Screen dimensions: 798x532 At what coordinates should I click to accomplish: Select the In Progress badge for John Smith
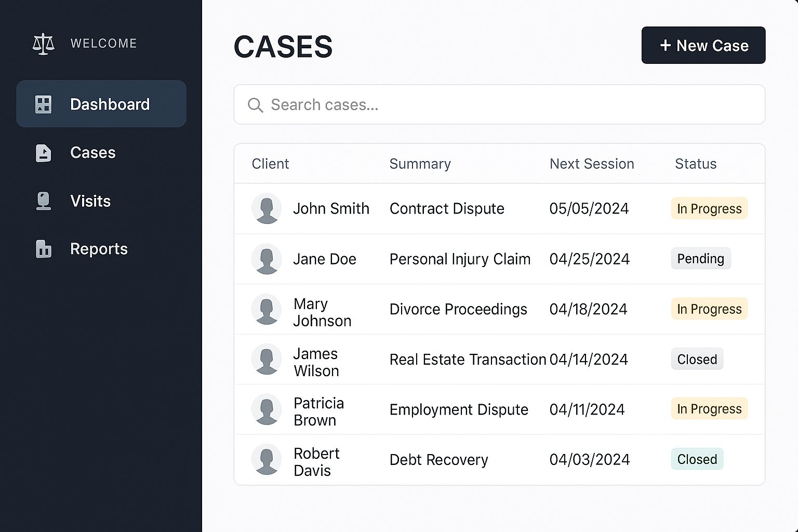(709, 209)
